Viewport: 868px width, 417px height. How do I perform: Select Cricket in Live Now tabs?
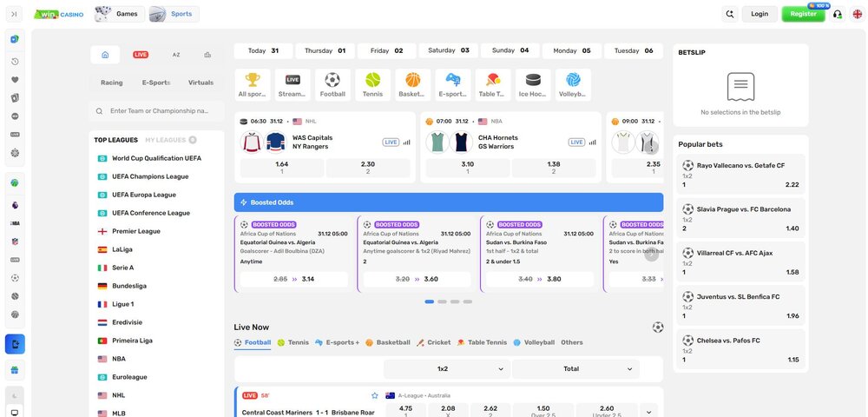(433, 343)
